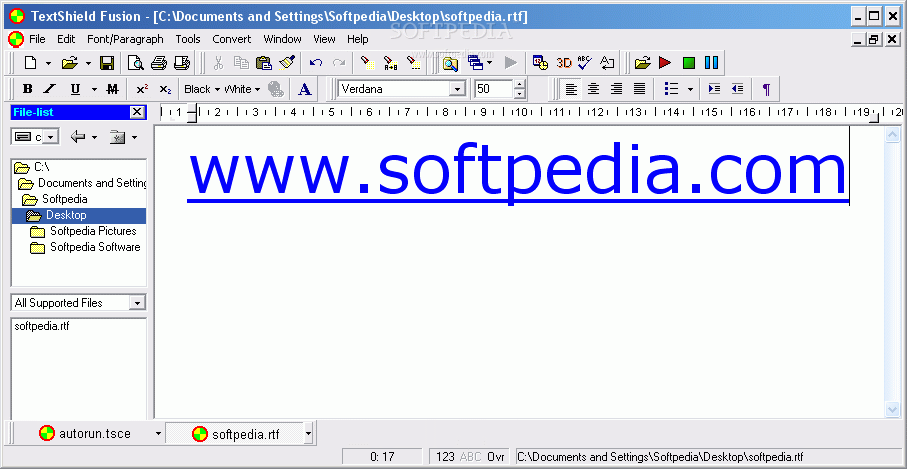The width and height of the screenshot is (907, 469).
Task: Click the red play macro icon
Action: [x=665, y=62]
